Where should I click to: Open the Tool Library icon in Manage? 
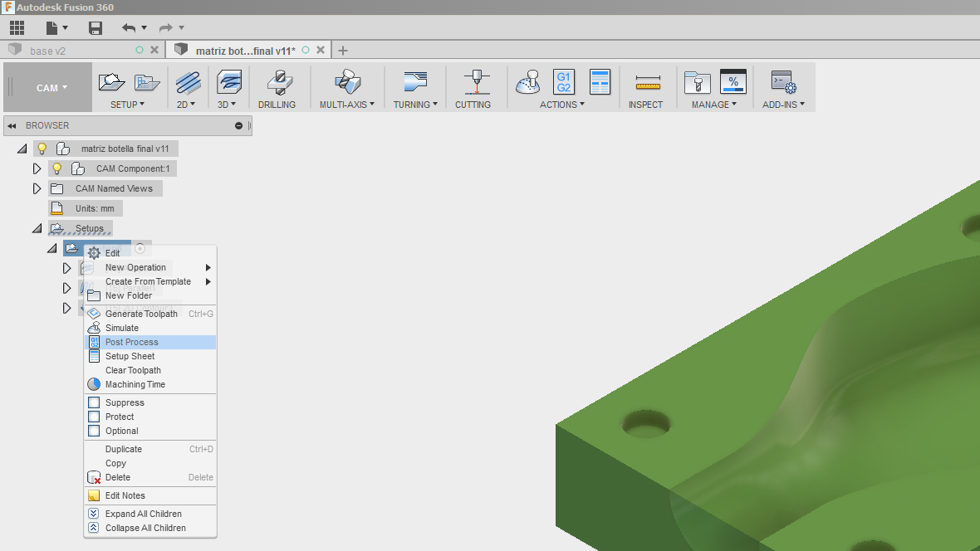pos(697,82)
